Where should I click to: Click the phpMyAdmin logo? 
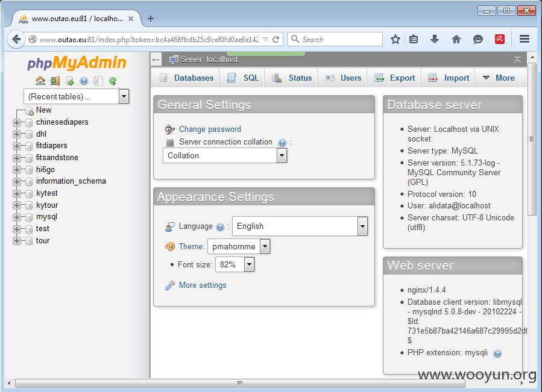click(77, 63)
